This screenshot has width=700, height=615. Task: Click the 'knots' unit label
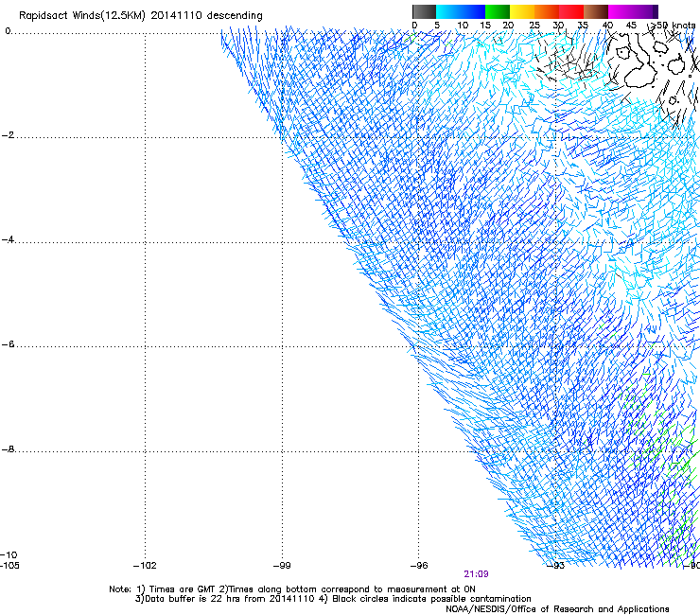tap(684, 26)
